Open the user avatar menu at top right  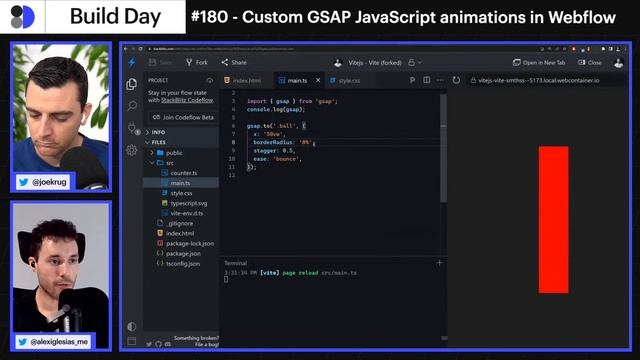[x=619, y=63]
